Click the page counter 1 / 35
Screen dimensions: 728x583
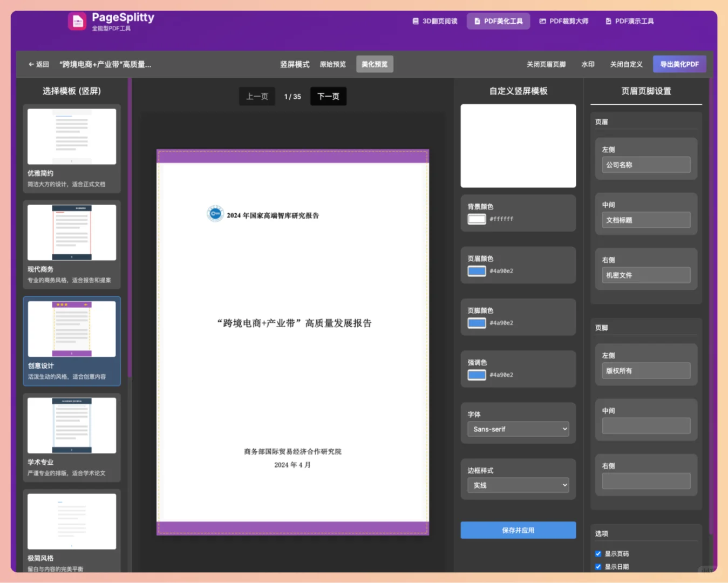[292, 97]
